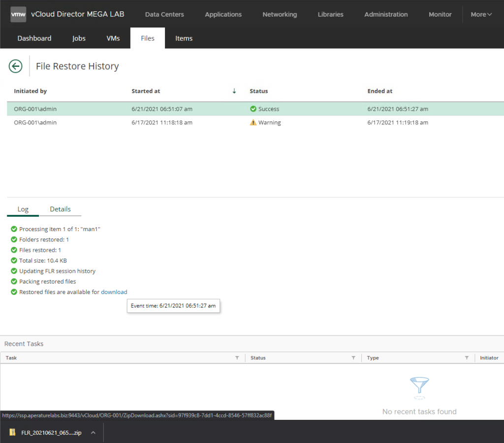Open filter for Status column in Recent Tasks
The width and height of the screenshot is (504, 443).
coord(353,357)
